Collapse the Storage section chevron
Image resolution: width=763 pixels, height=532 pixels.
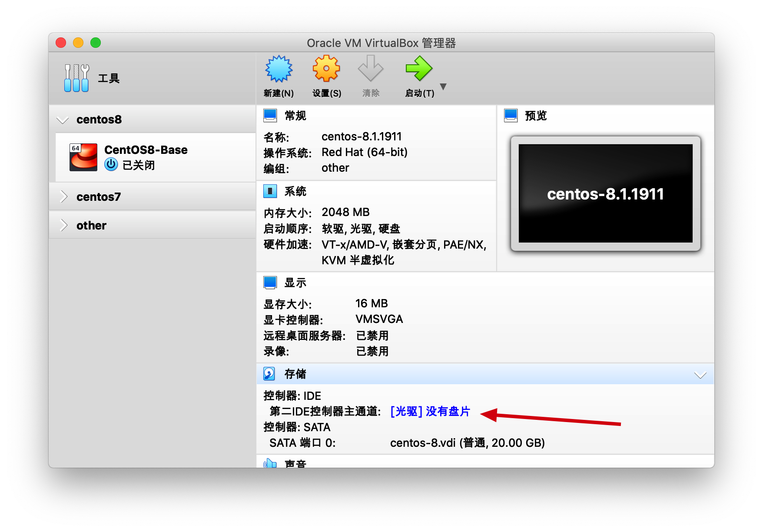(x=700, y=375)
